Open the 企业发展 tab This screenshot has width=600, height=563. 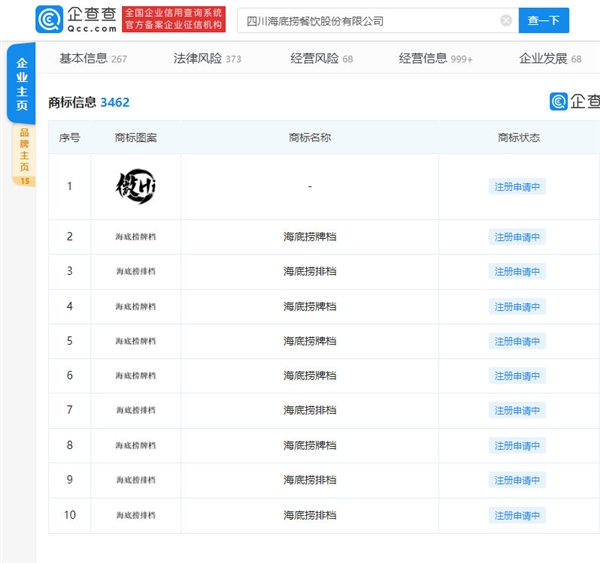[550, 59]
